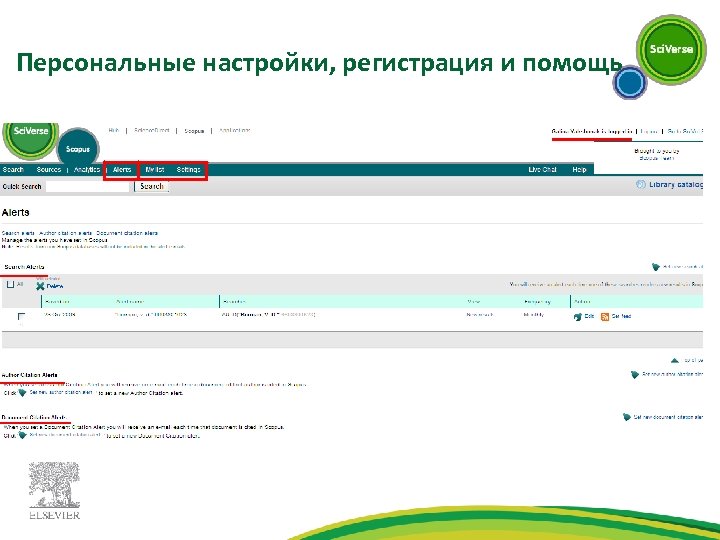Open the Applications link in the top bar

[235, 130]
